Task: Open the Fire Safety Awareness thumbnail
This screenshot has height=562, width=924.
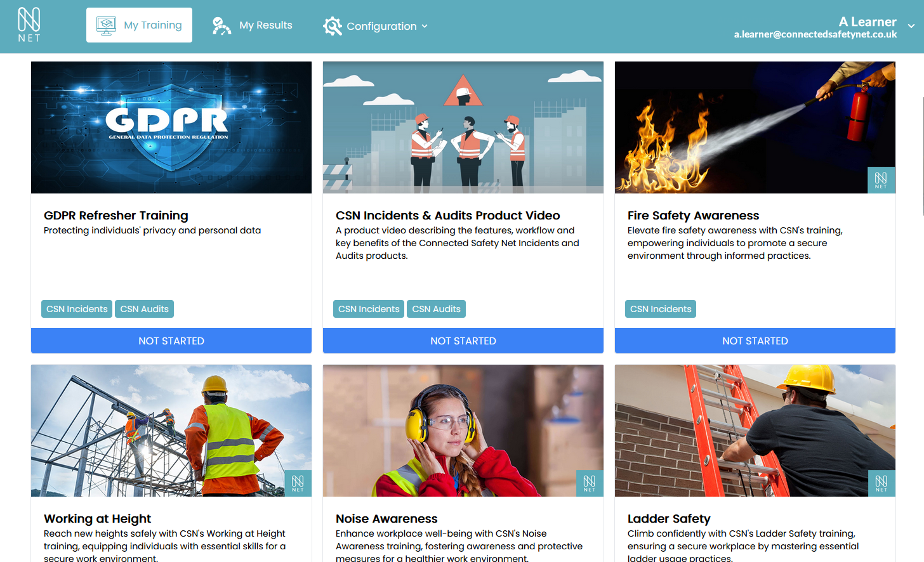Action: coord(755,127)
